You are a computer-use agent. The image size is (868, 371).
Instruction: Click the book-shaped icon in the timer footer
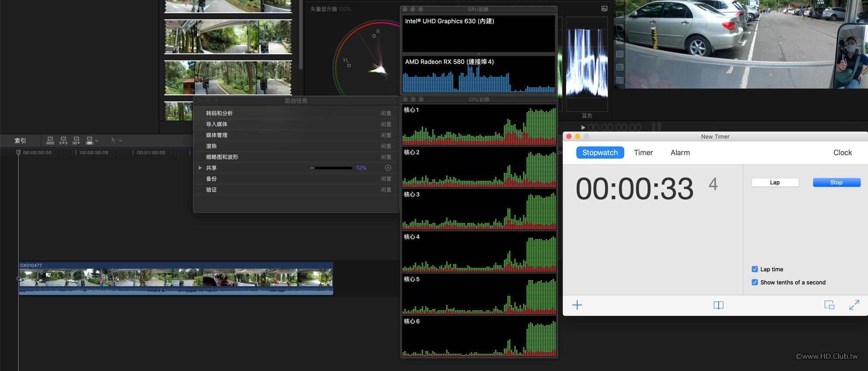click(718, 305)
